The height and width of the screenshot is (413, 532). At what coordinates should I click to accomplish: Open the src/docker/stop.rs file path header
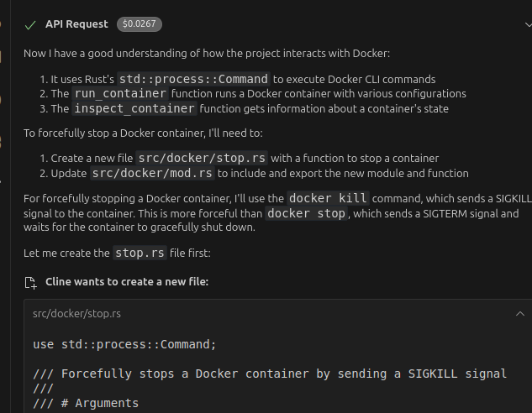point(76,314)
